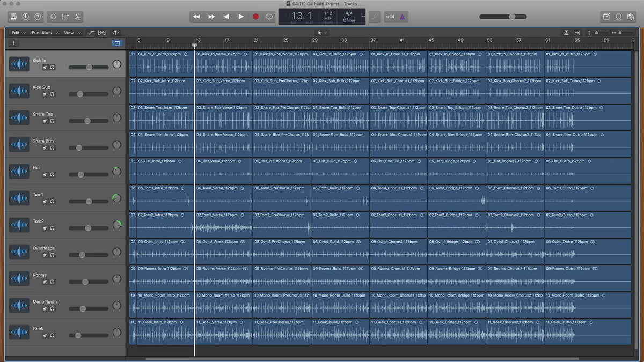This screenshot has height=362, width=644.
Task: Enable Cycle mode in the transport
Action: [269, 17]
